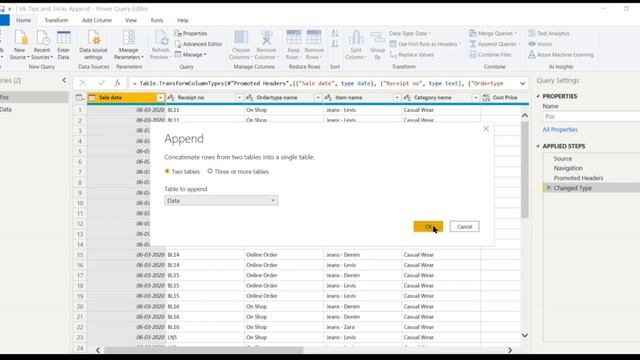Click Combine Files
This screenshot has height=360, width=640.
(x=490, y=55)
